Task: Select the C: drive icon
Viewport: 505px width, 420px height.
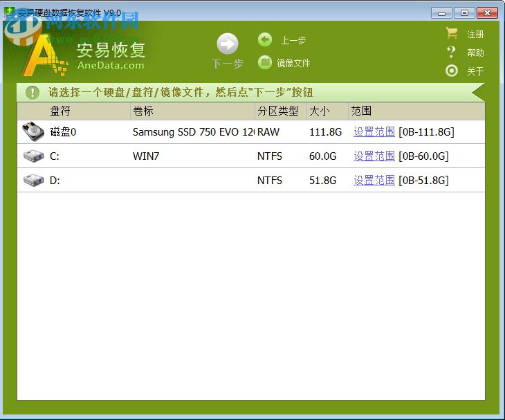Action: point(33,156)
